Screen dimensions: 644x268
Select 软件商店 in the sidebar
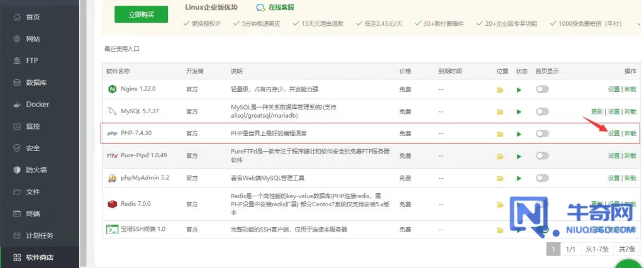tap(40, 257)
